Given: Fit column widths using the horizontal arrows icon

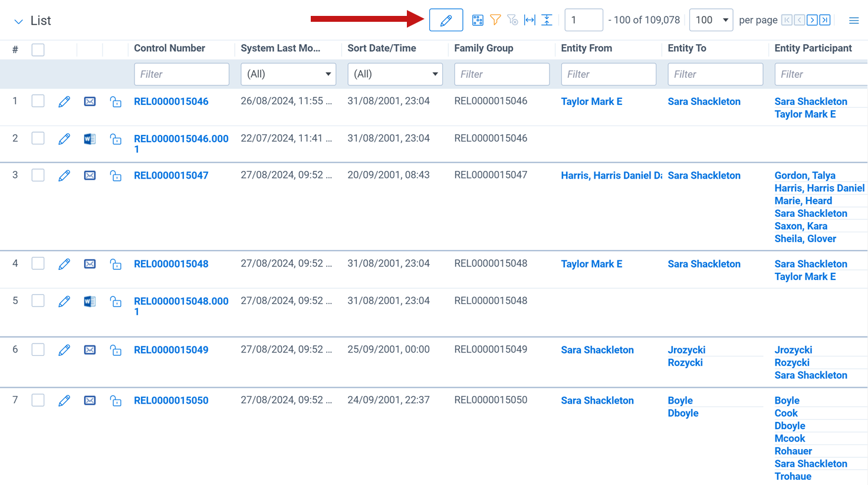Looking at the screenshot, I should tap(530, 20).
